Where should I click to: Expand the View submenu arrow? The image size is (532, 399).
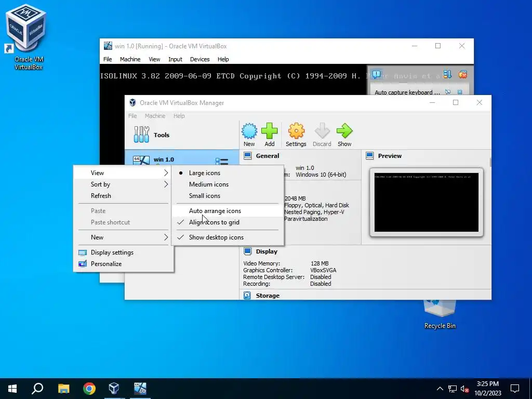click(x=166, y=172)
